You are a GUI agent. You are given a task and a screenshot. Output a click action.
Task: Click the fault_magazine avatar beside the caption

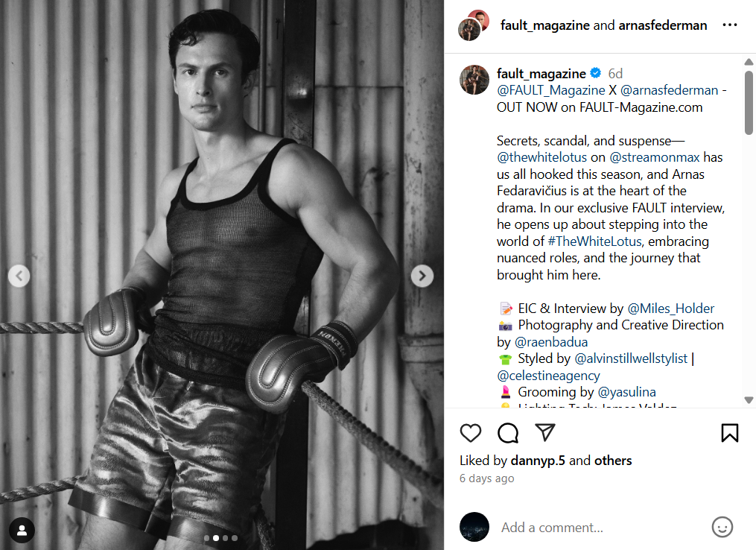[474, 80]
